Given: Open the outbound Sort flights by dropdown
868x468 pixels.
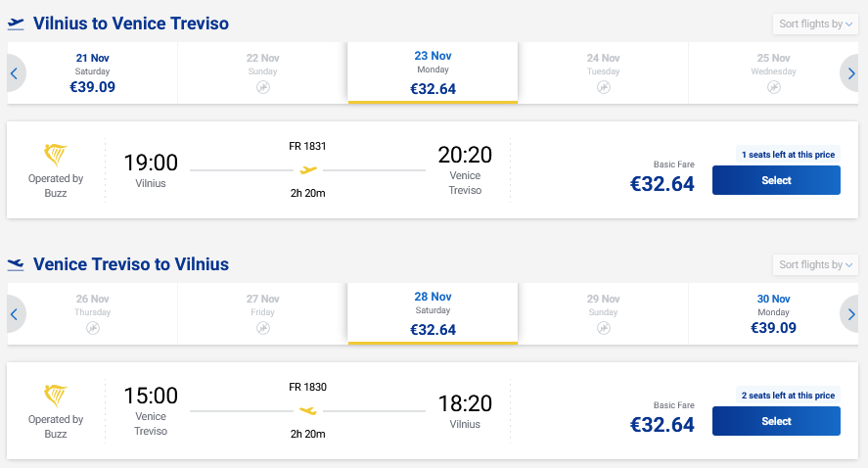Looking at the screenshot, I should 815,23.
